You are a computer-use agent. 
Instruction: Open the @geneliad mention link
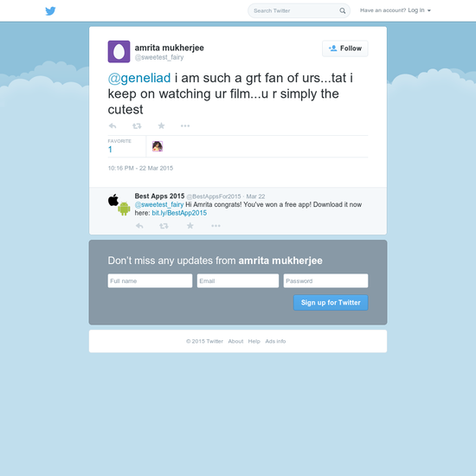click(x=139, y=78)
